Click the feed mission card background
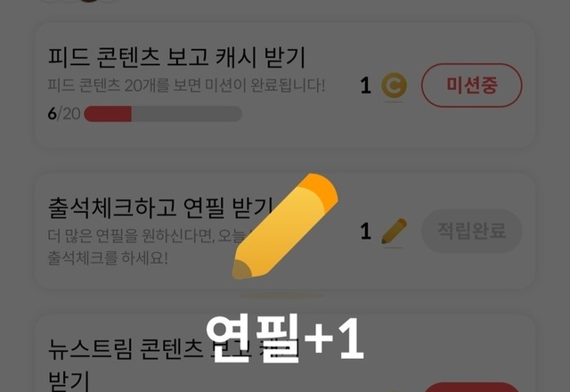570x392 pixels. click(x=285, y=86)
